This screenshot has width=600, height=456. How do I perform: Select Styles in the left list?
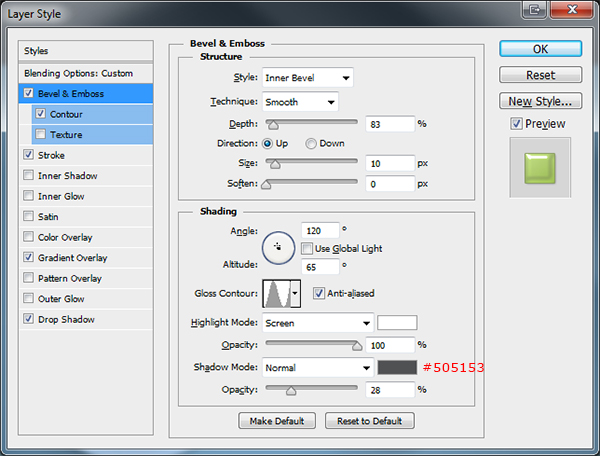click(86, 50)
